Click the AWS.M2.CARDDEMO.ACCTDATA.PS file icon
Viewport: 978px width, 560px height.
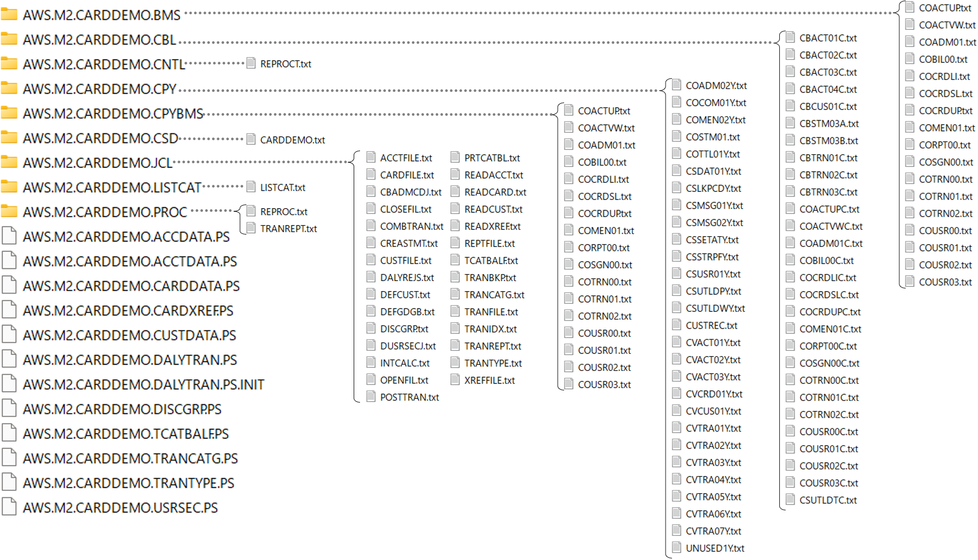(9, 260)
